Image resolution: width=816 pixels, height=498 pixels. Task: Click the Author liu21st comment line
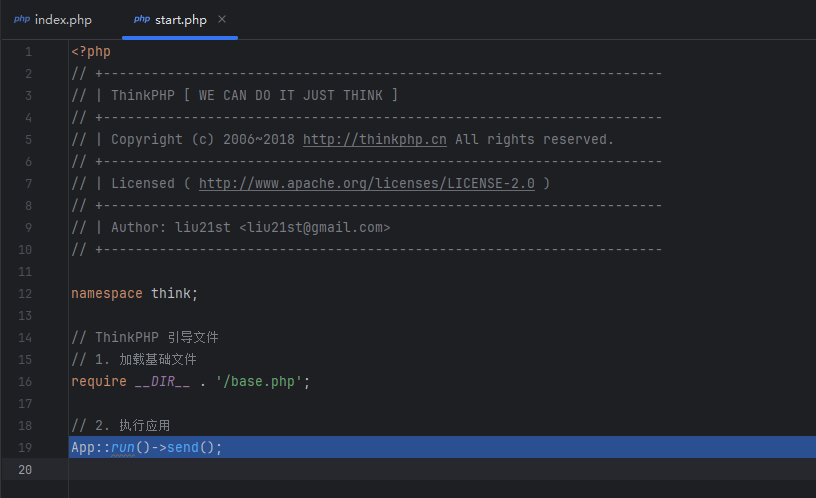pyautogui.click(x=231, y=227)
